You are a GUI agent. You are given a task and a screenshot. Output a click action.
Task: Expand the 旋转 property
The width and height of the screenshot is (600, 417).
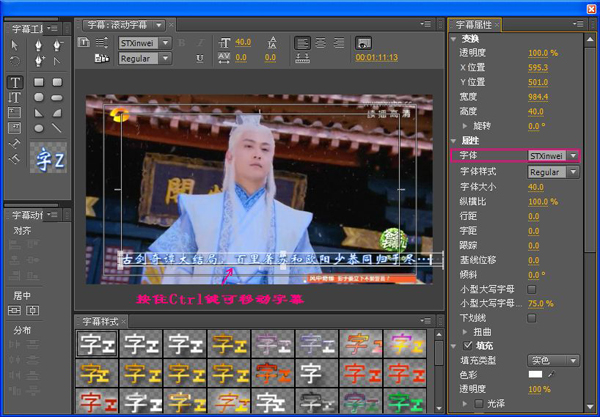(465, 126)
